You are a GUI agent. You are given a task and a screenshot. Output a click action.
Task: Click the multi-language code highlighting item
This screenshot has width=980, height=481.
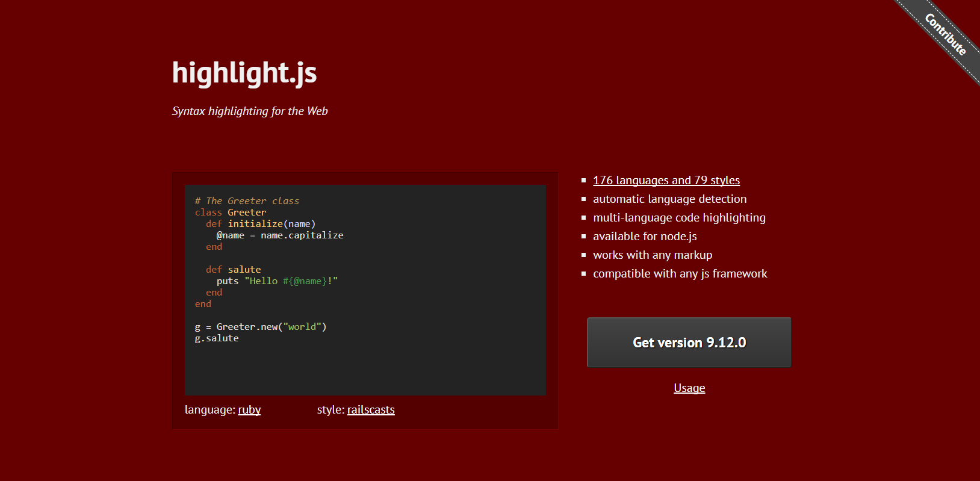[679, 218]
